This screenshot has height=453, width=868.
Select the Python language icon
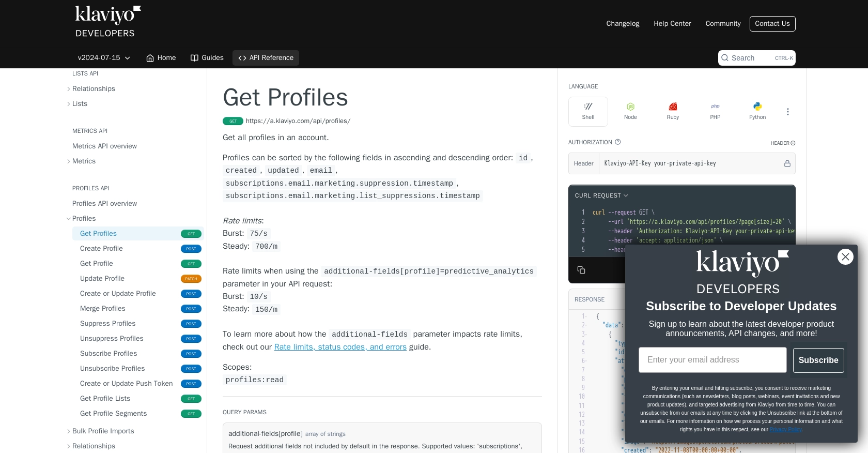[757, 111]
